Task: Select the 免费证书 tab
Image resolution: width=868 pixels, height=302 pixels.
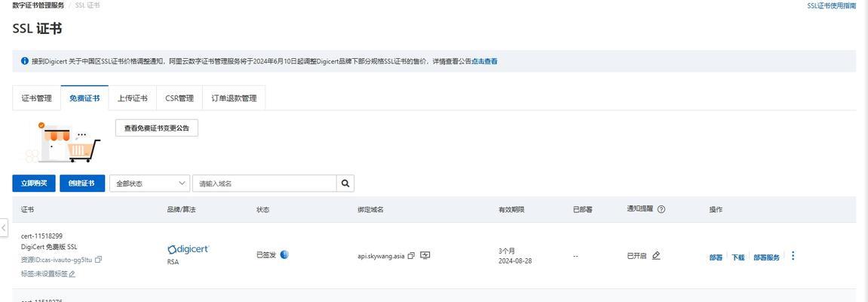Action: (x=84, y=99)
